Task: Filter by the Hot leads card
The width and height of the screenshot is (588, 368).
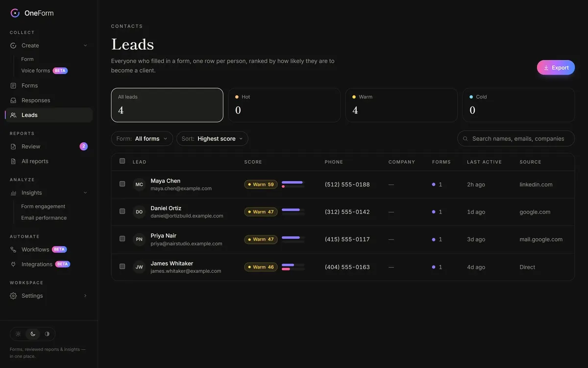Action: [x=284, y=105]
